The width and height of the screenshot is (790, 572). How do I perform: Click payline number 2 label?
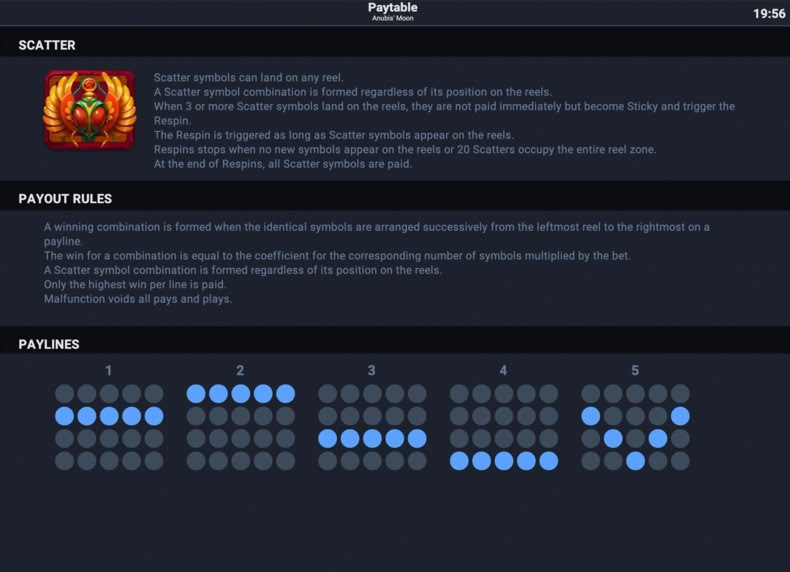[240, 370]
